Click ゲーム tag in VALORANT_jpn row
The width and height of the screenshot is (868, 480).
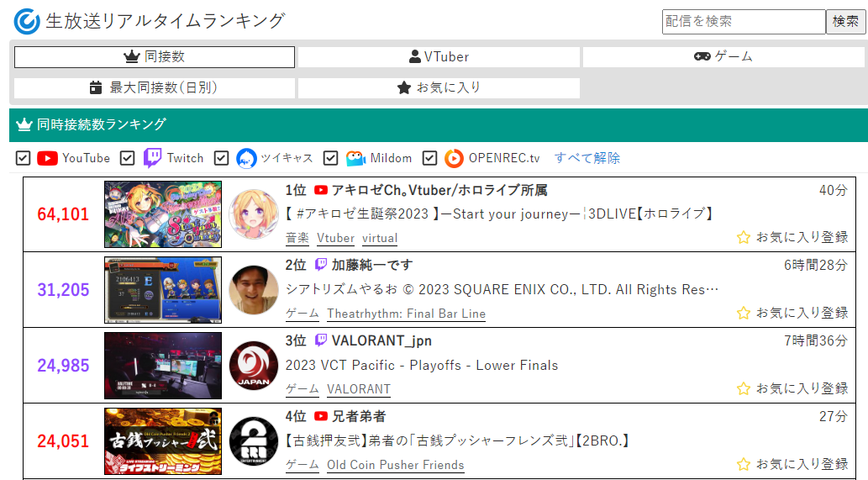pos(302,389)
